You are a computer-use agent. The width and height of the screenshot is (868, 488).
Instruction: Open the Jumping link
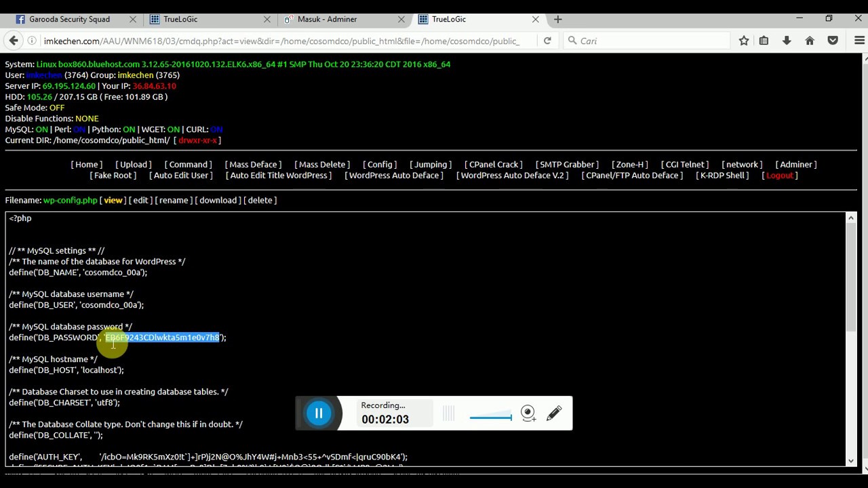(x=431, y=165)
